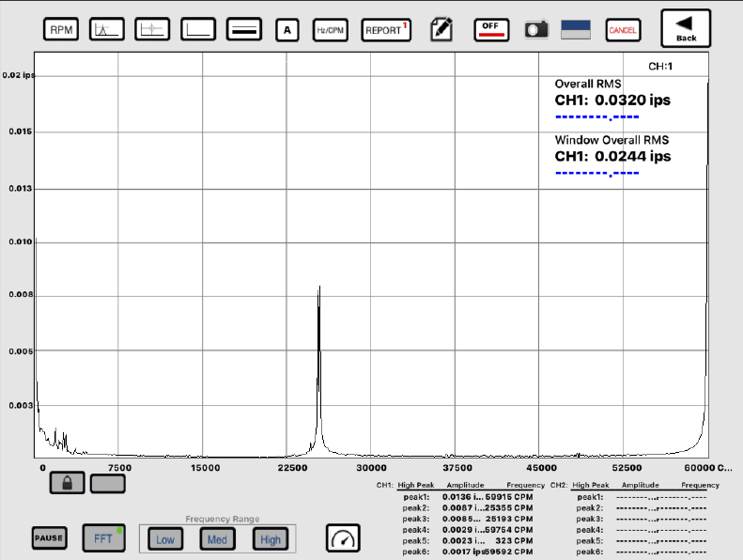743x560 pixels.
Task: Click the blank gray button beside lock
Action: pos(108,484)
